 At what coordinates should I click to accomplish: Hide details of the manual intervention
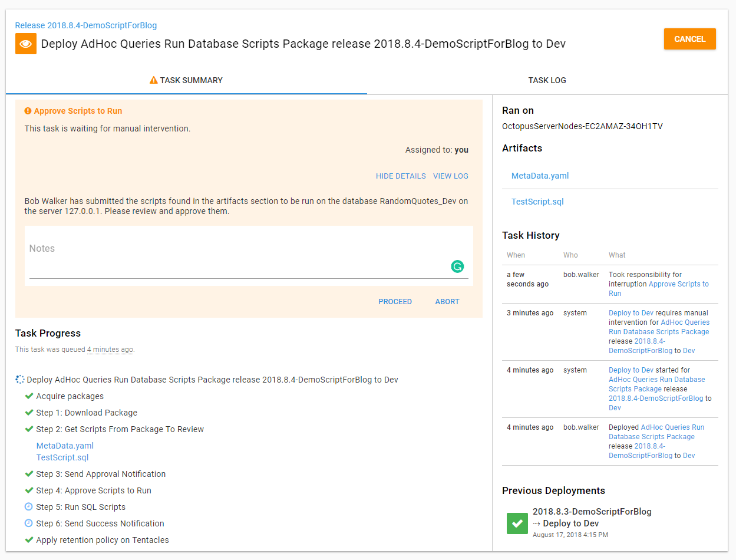coord(401,176)
